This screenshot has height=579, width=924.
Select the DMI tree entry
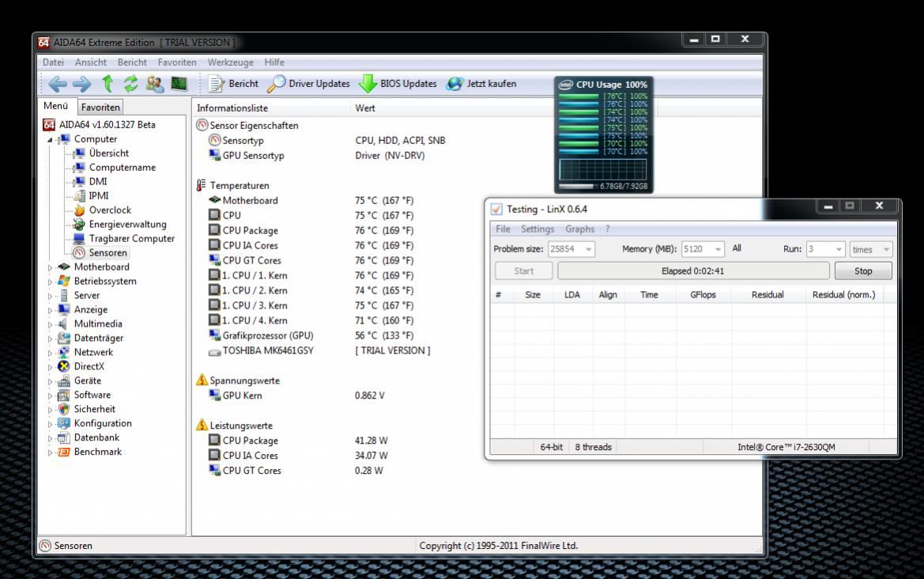98,181
